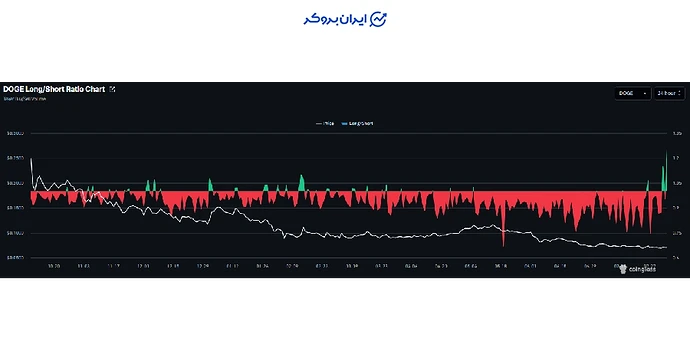The width and height of the screenshot is (690, 361).
Task: Click the Iran Broker Persian brand text
Action: click(335, 20)
